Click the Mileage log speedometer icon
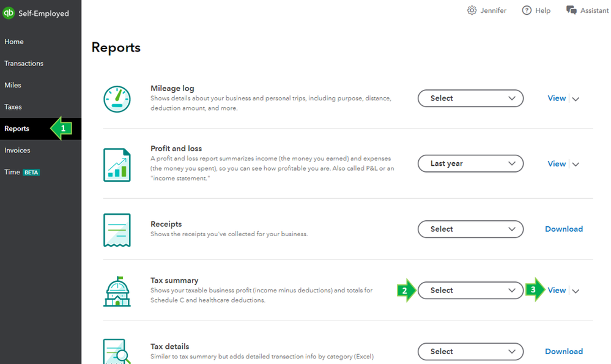The image size is (611, 364). tap(117, 99)
